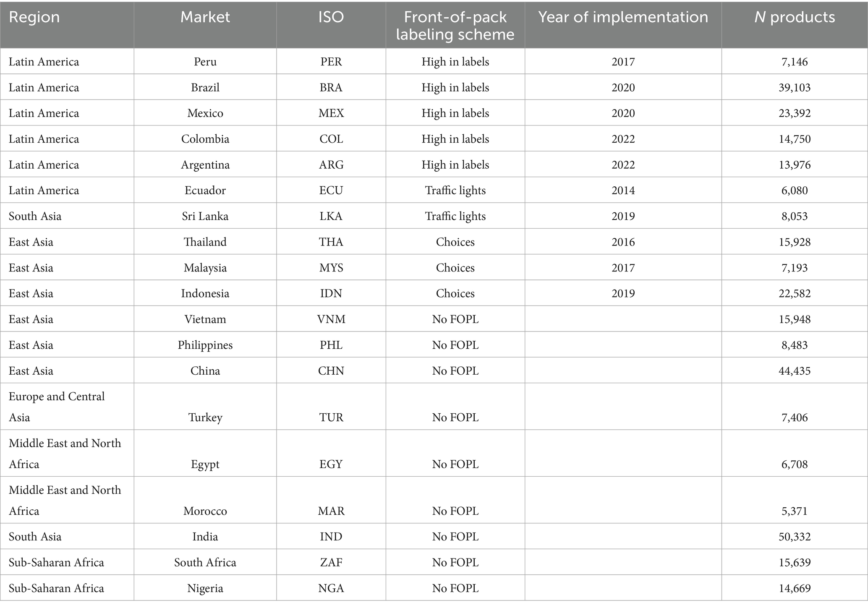The image size is (868, 608).
Task: Select the Brazil market cell
Action: 205,87
